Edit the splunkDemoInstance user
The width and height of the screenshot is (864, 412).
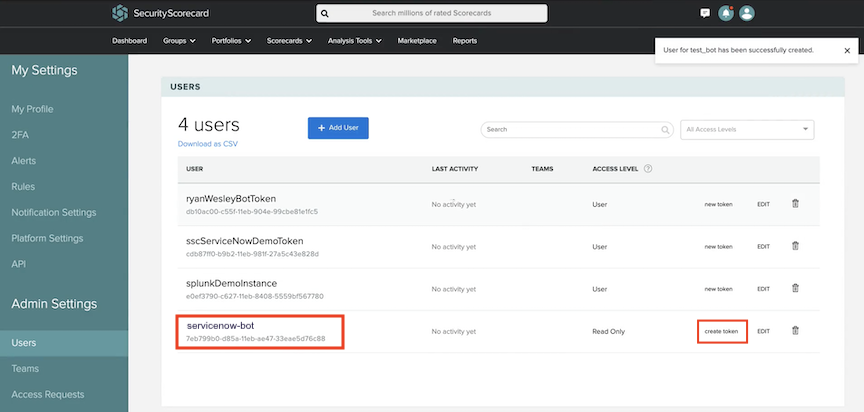point(763,289)
